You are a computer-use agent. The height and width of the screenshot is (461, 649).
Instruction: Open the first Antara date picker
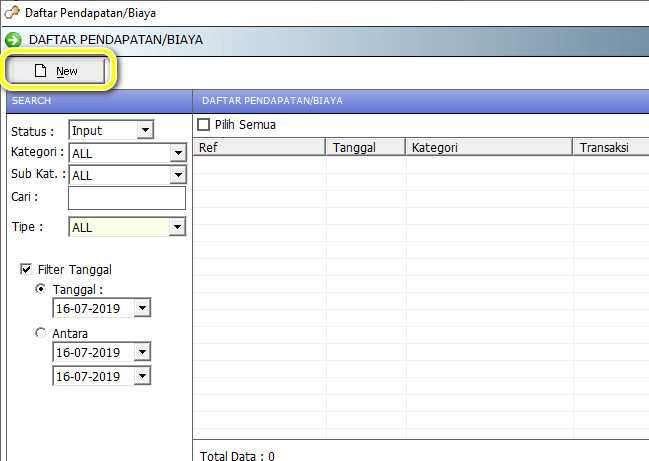click(x=142, y=352)
